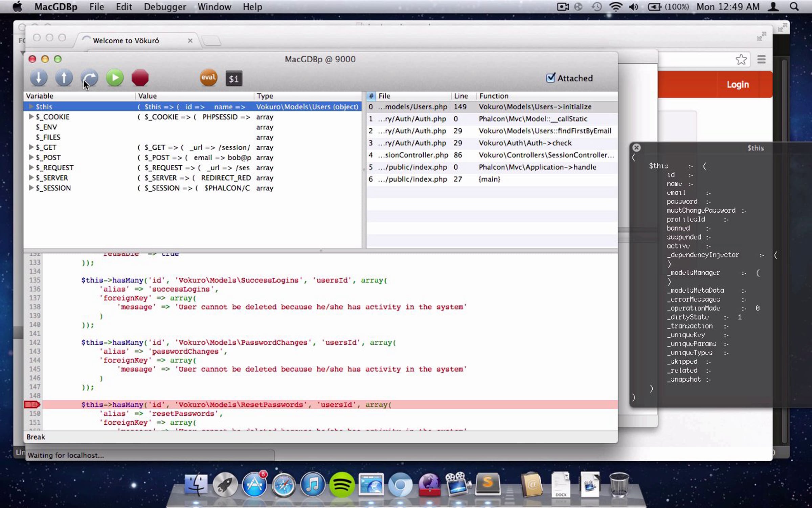Open the Help menu

coord(252,7)
